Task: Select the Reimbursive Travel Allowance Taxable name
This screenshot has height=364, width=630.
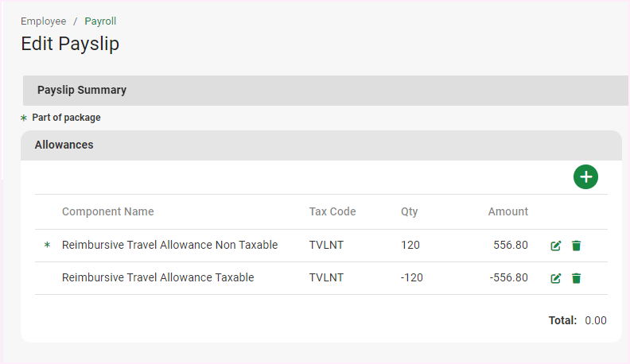Action: 157,277
